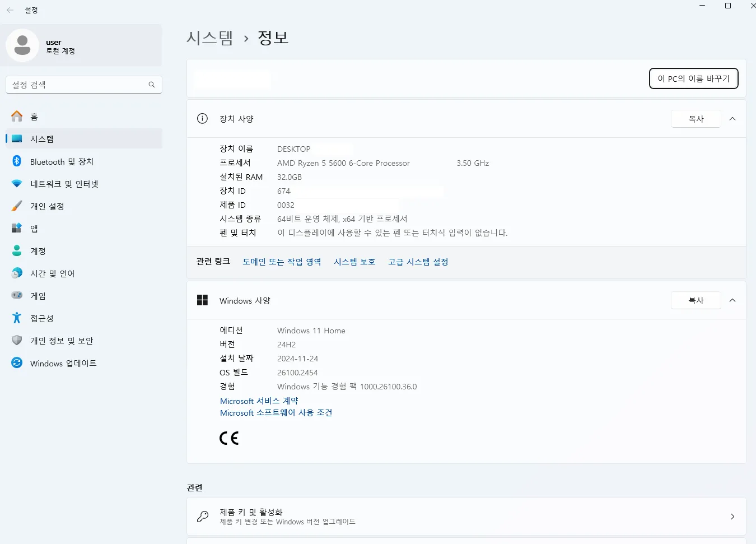Click the Windows 업데이트 refresh icon
756x544 pixels.
(17, 363)
